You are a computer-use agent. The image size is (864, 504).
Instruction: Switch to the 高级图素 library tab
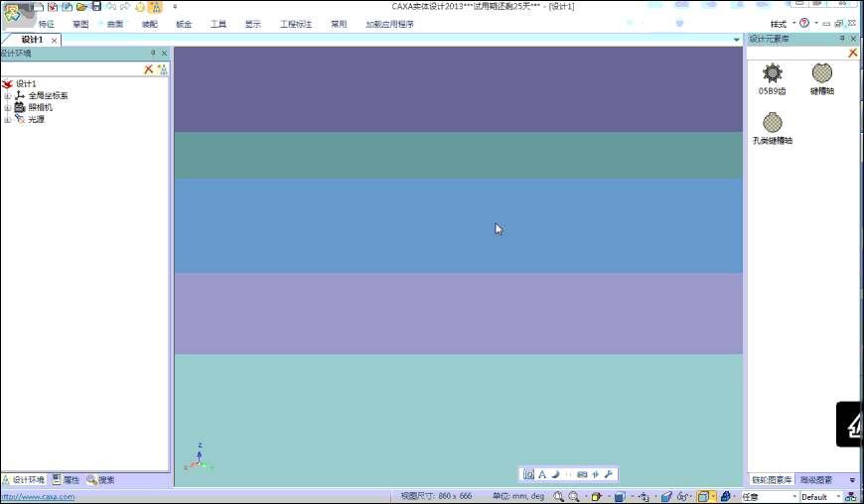(x=816, y=480)
